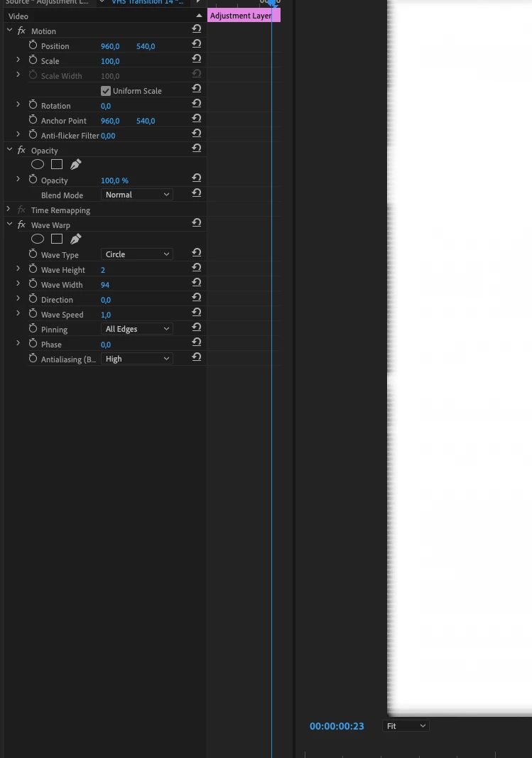Toggle animation stopwatch for Anchor Point
This screenshot has height=758, width=532.
click(33, 120)
